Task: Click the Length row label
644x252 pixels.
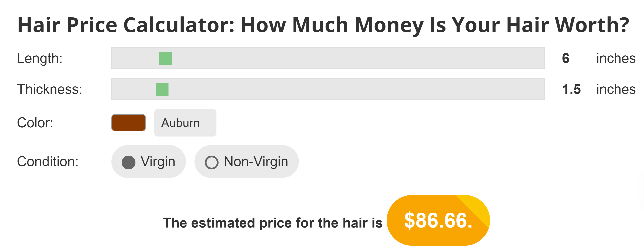Action: coord(40,58)
